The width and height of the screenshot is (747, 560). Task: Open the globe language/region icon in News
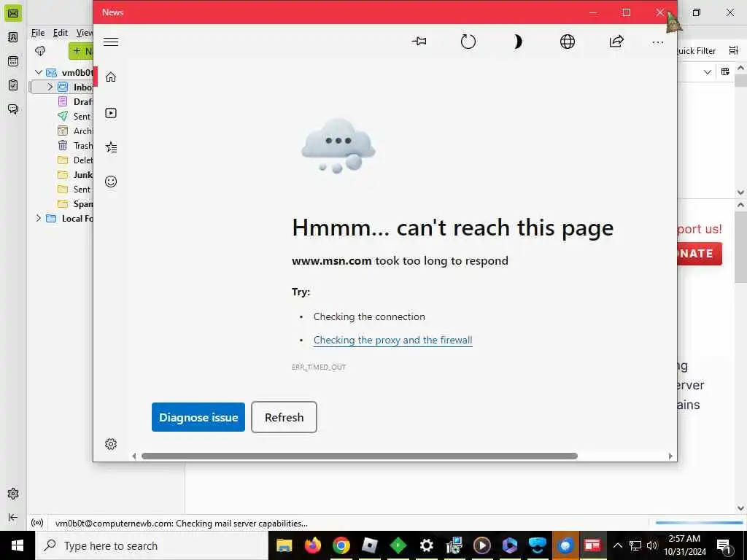567,42
